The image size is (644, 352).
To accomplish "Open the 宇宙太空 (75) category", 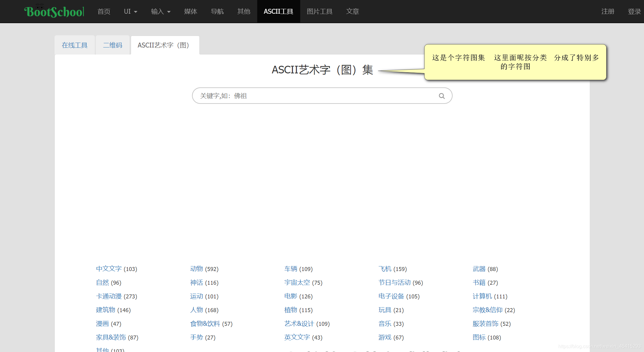I will click(297, 282).
